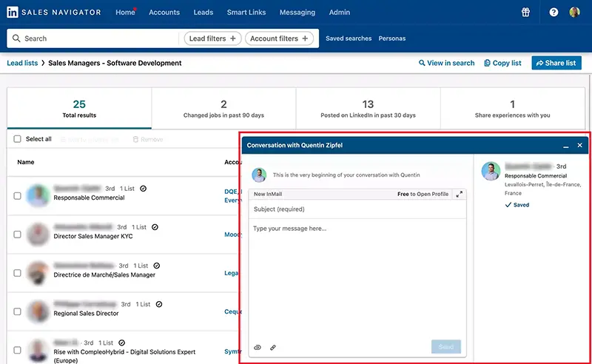592x364 pixels.
Task: Expand the InMail composer to full size
Action: click(459, 194)
